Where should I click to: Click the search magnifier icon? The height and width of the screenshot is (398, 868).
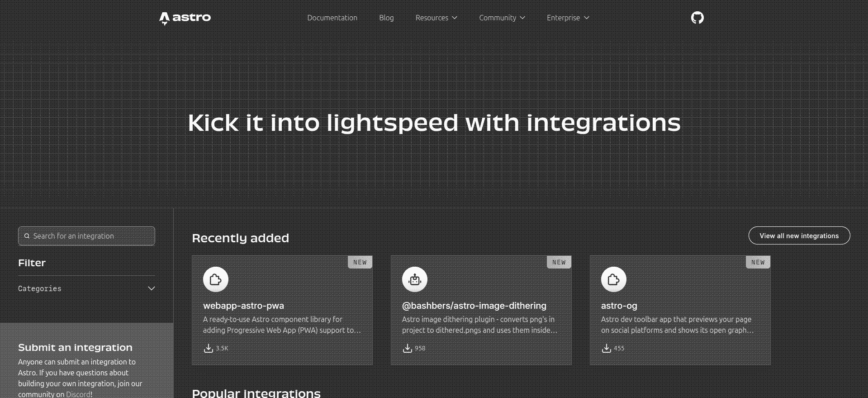coord(27,236)
